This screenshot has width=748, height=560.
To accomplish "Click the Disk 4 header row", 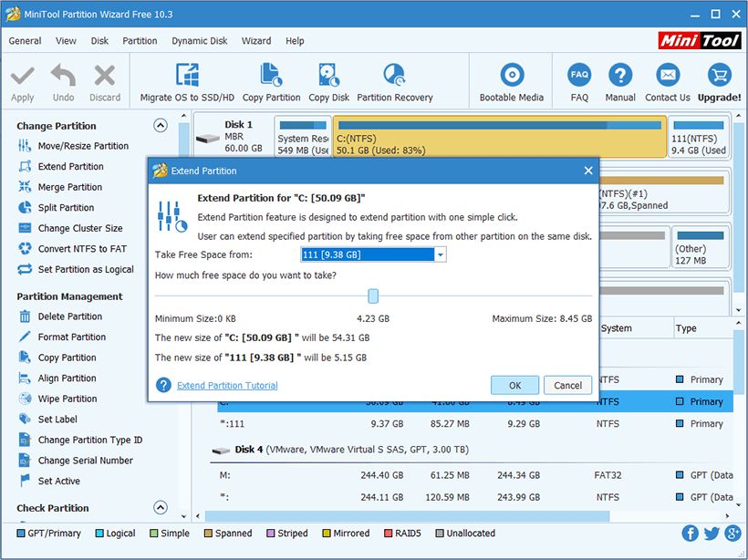I will point(351,450).
